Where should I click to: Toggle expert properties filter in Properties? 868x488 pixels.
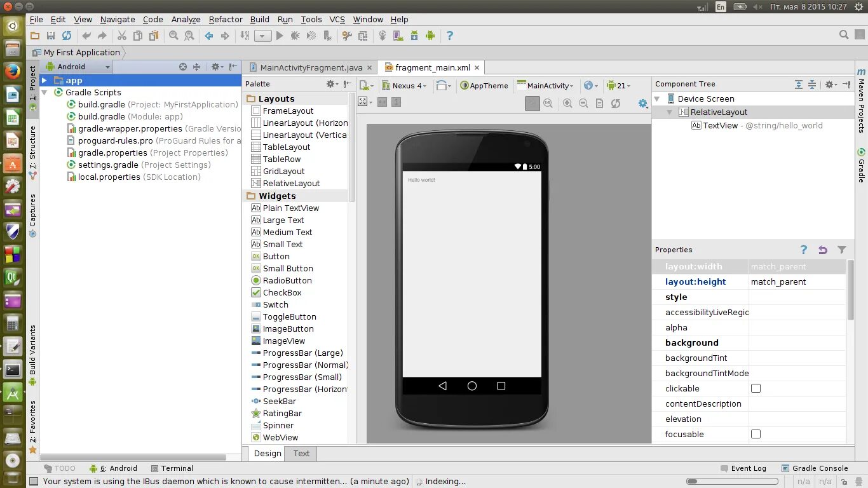pyautogui.click(x=841, y=250)
